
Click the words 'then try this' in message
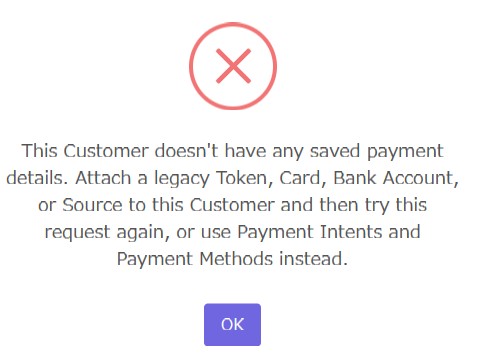click(373, 205)
